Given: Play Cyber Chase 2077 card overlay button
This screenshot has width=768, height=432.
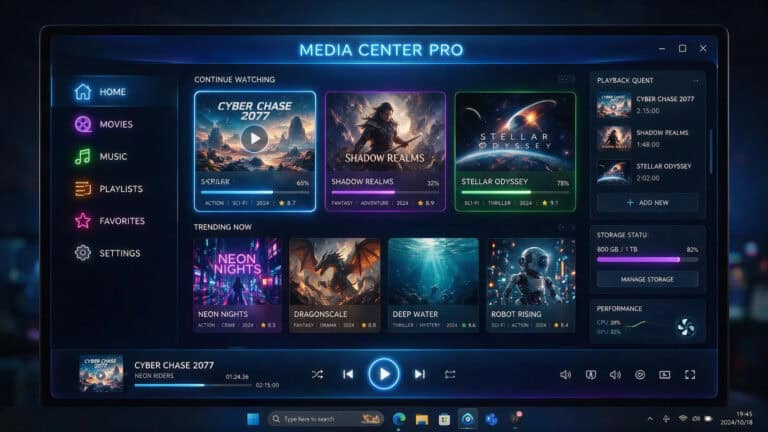Looking at the screenshot, I should click(255, 139).
